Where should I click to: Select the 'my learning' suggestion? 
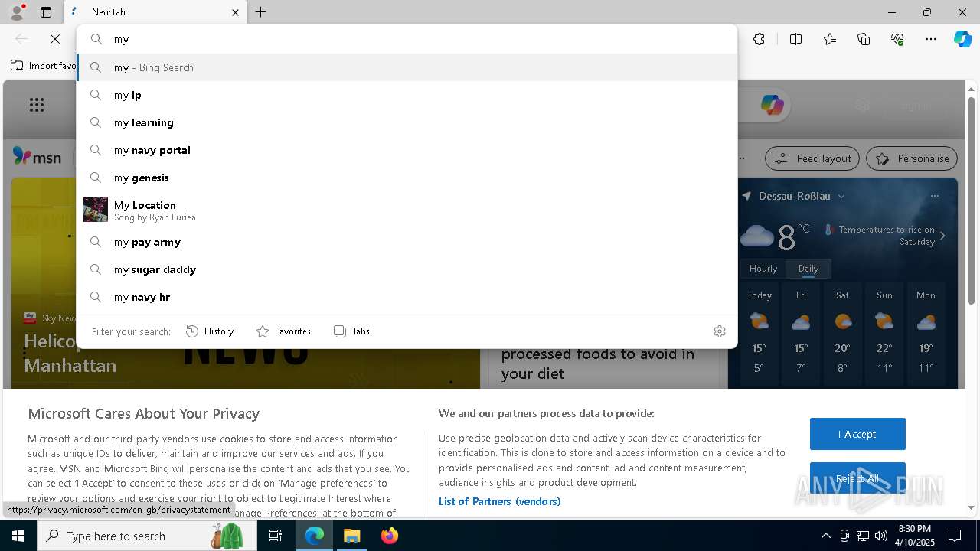click(x=407, y=122)
